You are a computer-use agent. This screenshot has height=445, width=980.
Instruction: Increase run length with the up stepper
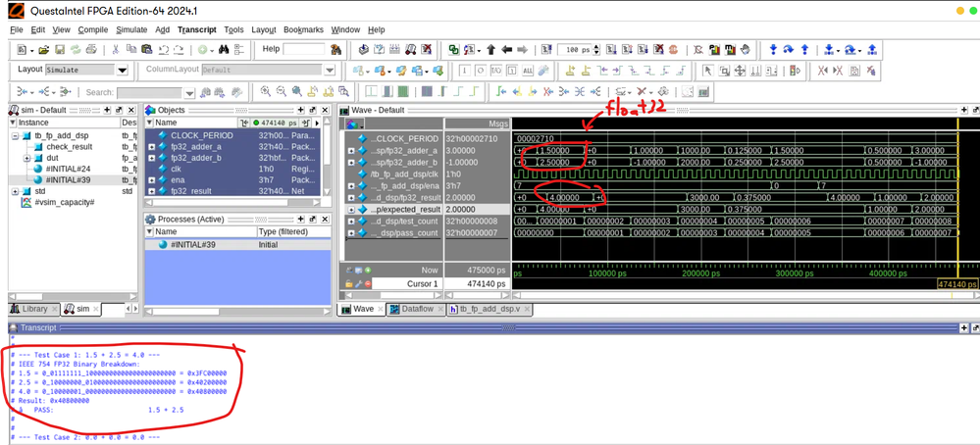click(597, 46)
